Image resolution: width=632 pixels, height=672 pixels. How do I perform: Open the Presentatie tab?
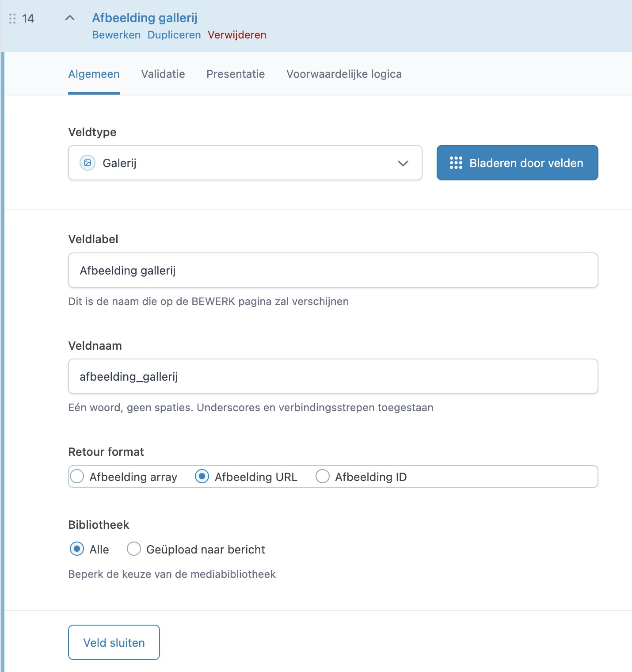pyautogui.click(x=236, y=74)
